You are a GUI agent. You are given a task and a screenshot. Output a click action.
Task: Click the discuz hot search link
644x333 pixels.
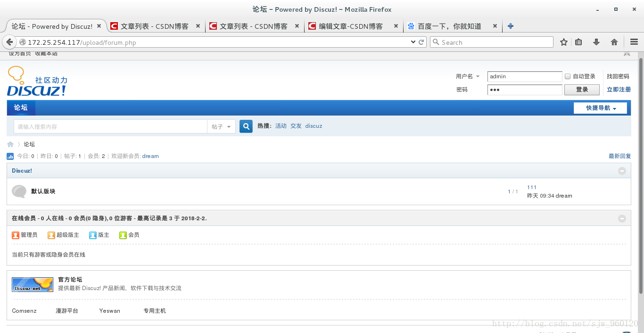[x=314, y=126]
